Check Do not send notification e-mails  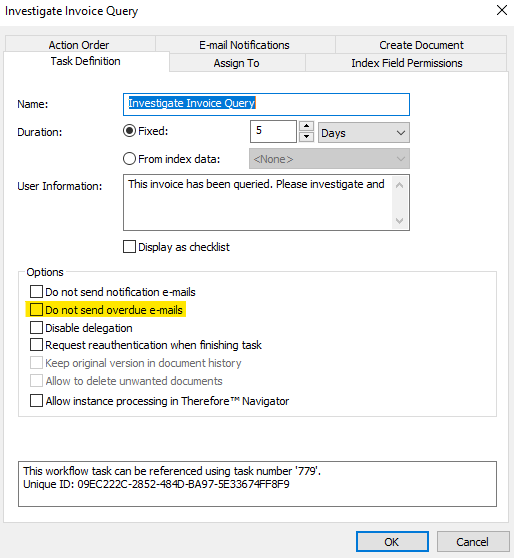[x=36, y=291]
